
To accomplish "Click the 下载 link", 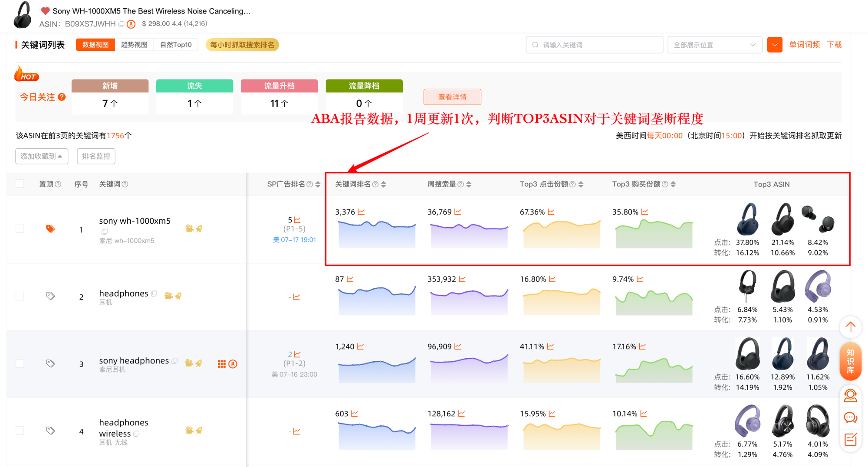I will coord(834,45).
